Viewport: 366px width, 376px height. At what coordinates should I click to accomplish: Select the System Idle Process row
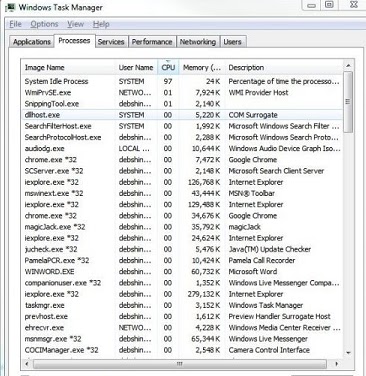pyautogui.click(x=182, y=81)
